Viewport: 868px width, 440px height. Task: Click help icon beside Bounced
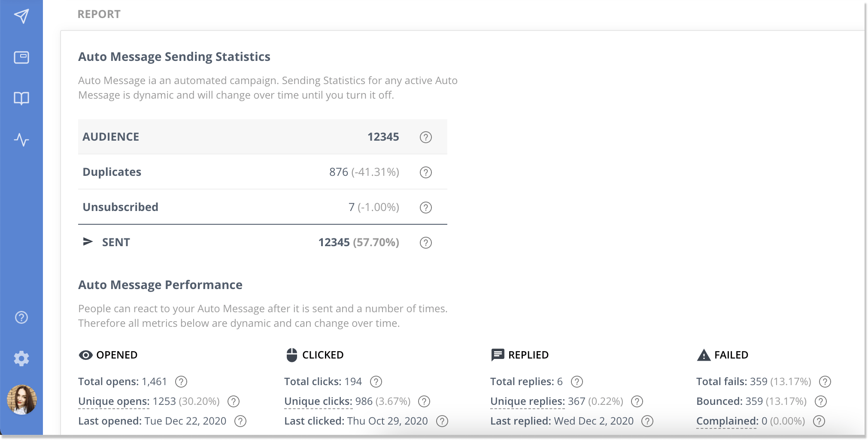(821, 401)
